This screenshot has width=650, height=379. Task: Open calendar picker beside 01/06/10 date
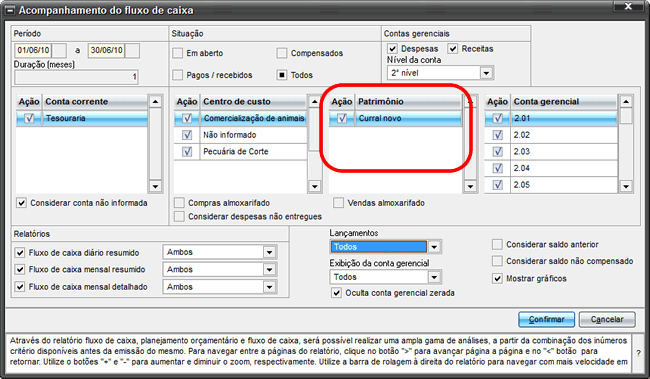click(x=59, y=51)
